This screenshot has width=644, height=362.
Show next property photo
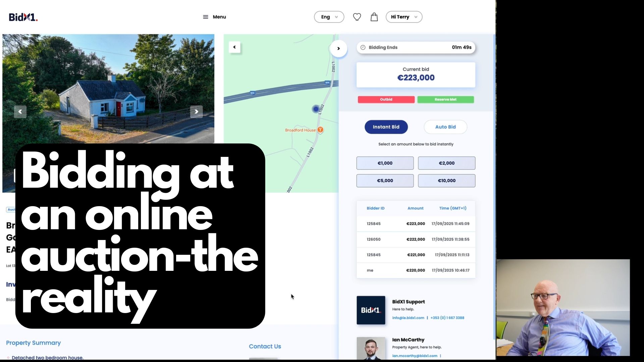pyautogui.click(x=197, y=112)
